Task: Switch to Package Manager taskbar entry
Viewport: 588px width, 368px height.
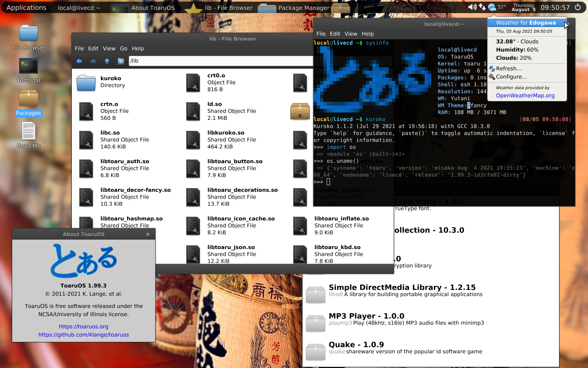Action: [294, 7]
